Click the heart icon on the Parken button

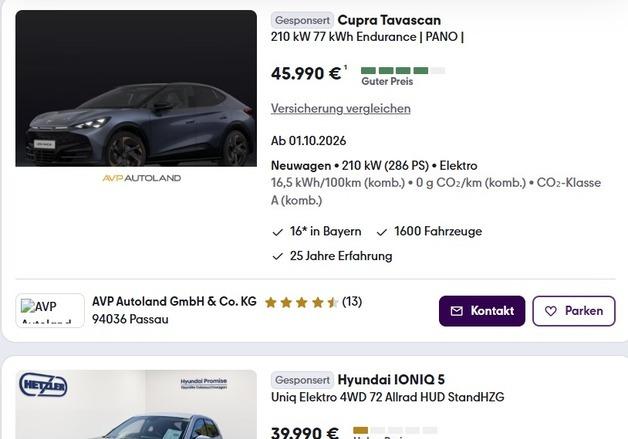click(550, 311)
